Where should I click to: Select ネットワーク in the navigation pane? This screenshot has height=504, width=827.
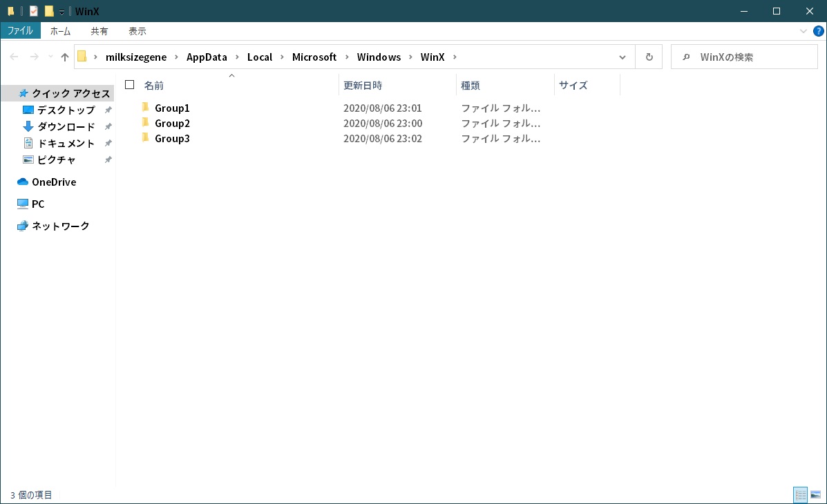click(x=61, y=226)
